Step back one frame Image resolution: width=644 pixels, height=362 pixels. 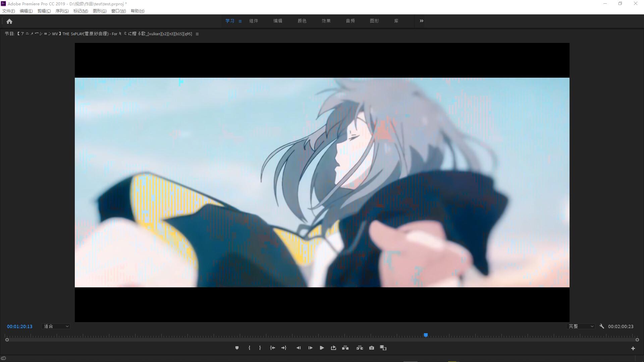pos(299,348)
